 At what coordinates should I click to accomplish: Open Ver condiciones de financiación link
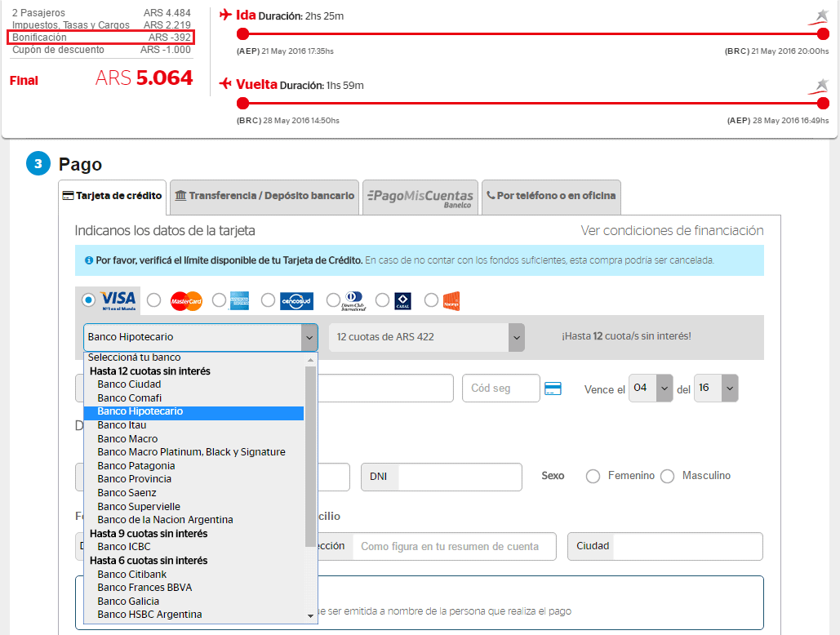point(673,231)
